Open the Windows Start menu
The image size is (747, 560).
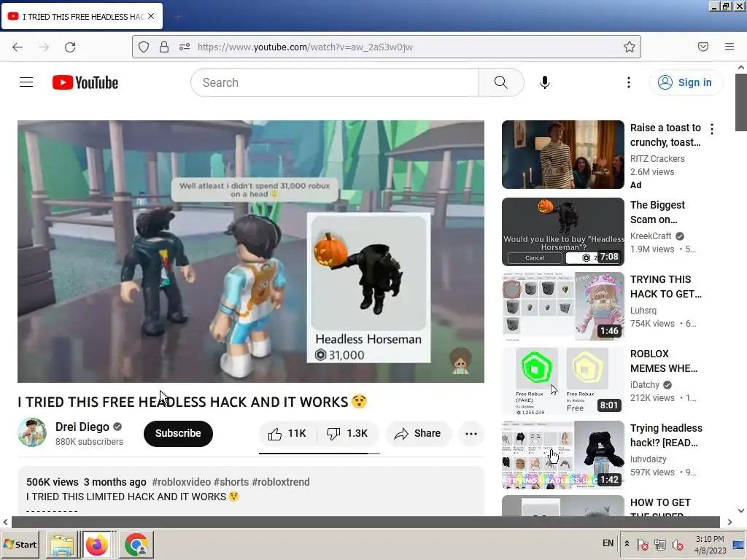pos(20,544)
